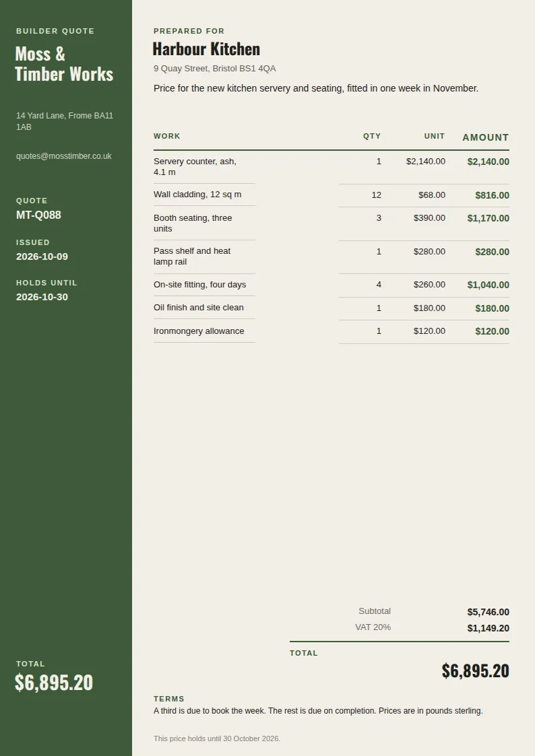Select the email quotes@mosstimber.co.uk

click(x=64, y=156)
